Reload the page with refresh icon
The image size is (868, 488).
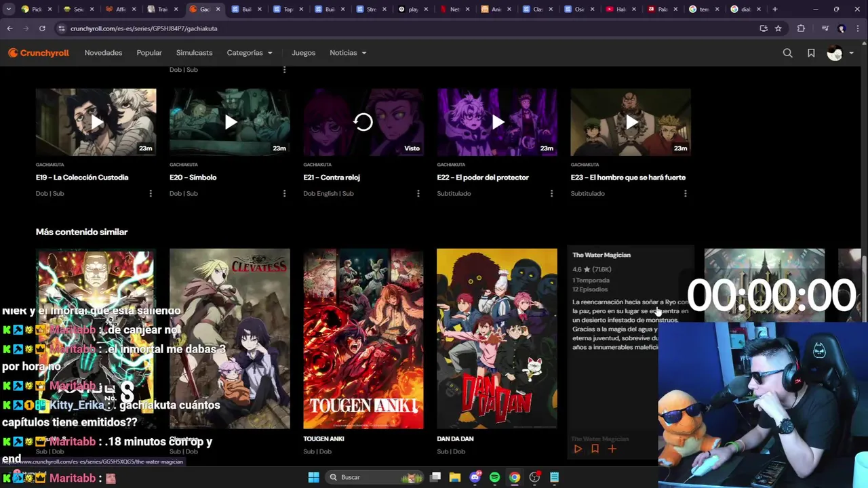click(x=42, y=28)
